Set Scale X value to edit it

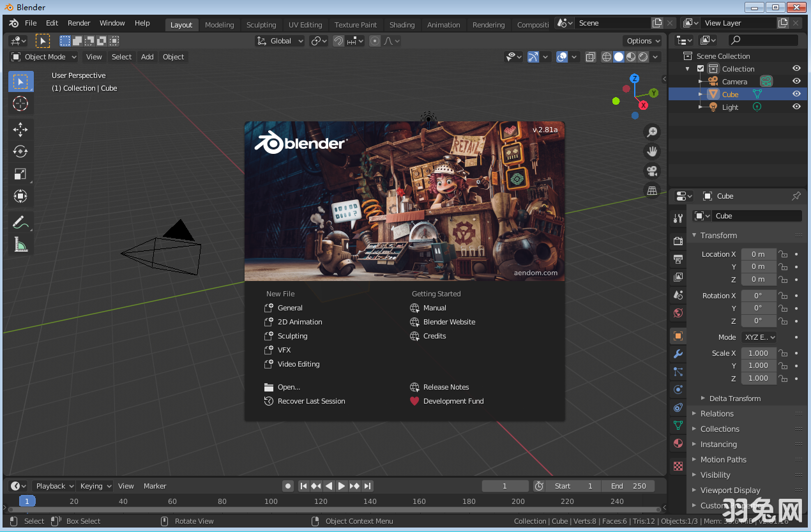(759, 353)
